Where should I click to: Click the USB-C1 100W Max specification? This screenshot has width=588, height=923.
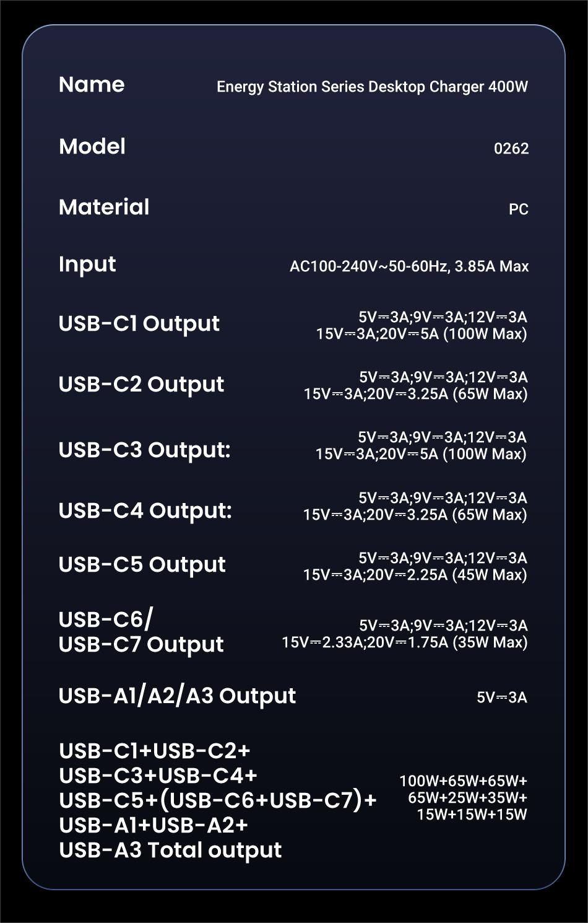point(422,326)
